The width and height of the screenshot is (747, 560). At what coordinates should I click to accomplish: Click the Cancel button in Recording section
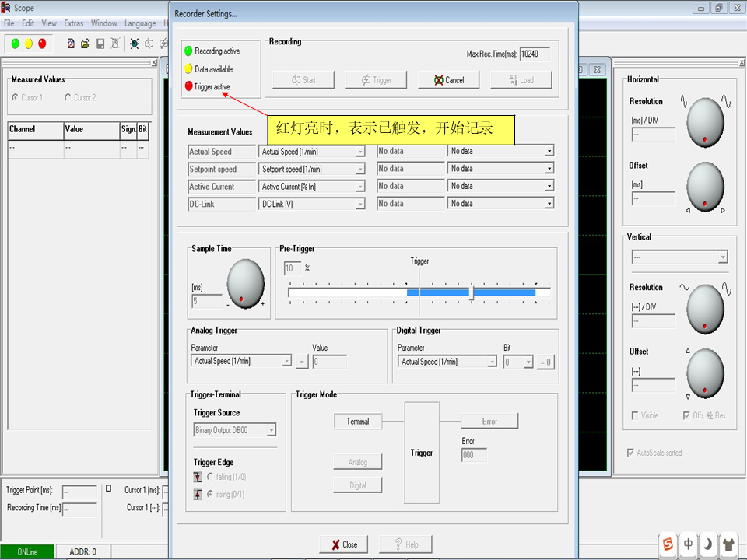[448, 80]
